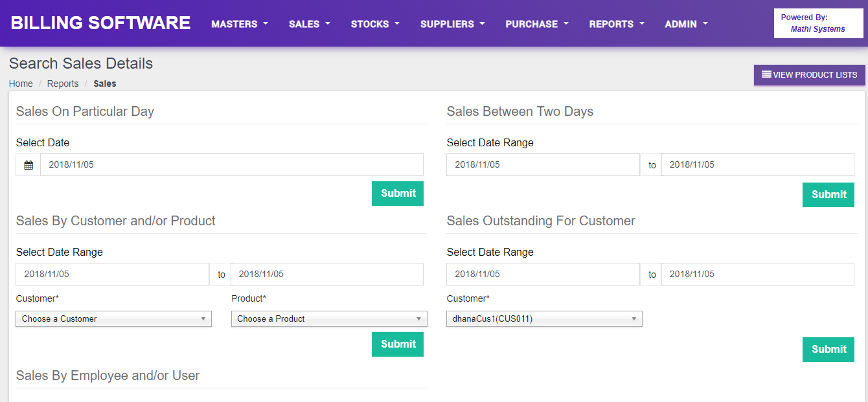
Task: Click the caret arrow next to MASTERS
Action: point(266,24)
